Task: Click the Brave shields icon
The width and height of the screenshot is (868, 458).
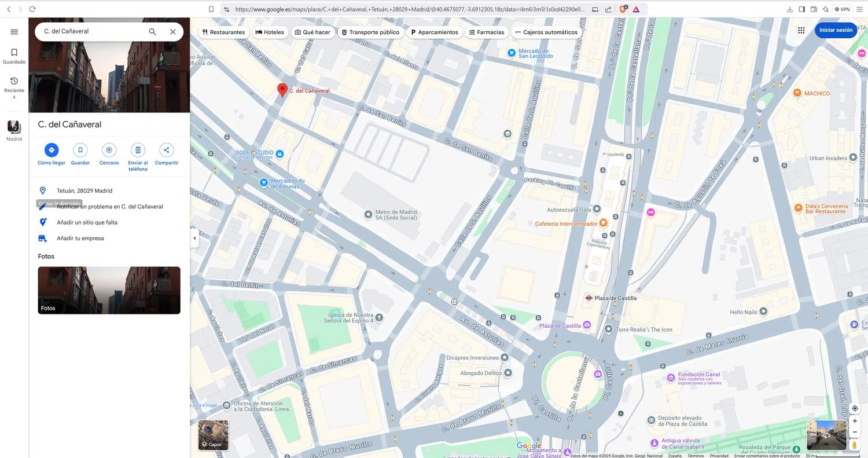Action: tap(623, 9)
